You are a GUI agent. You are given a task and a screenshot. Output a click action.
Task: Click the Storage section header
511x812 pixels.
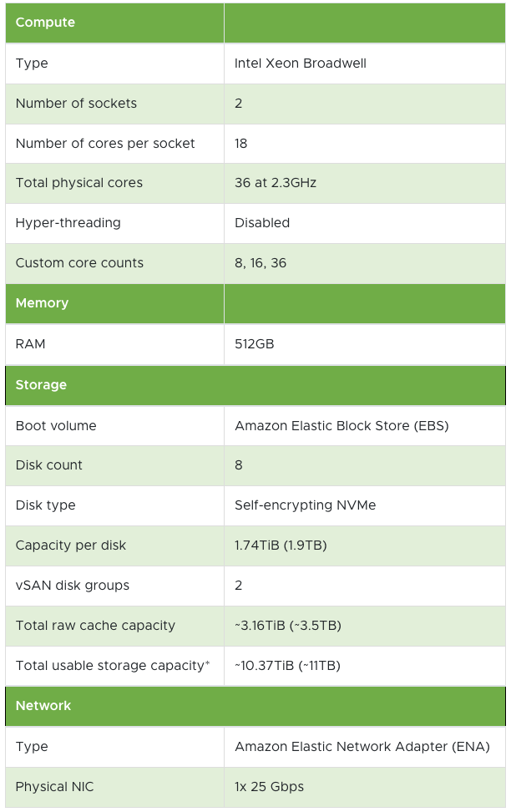[x=41, y=385]
